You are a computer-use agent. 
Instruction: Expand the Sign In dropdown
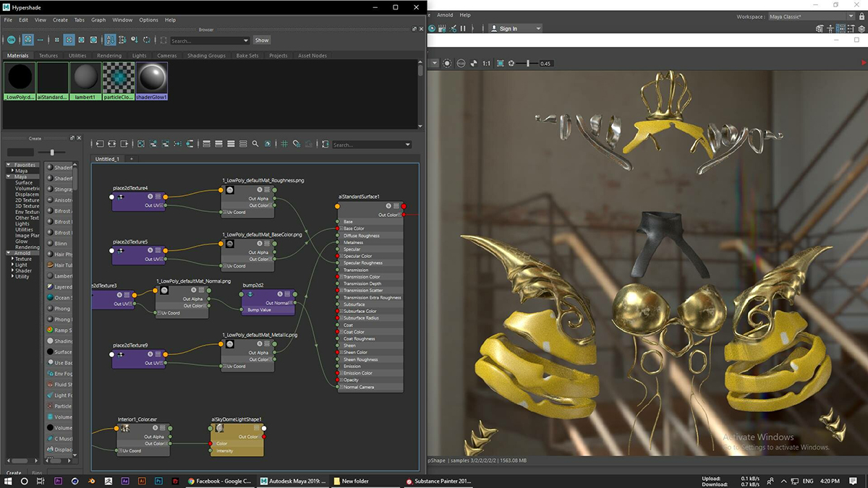tap(538, 28)
